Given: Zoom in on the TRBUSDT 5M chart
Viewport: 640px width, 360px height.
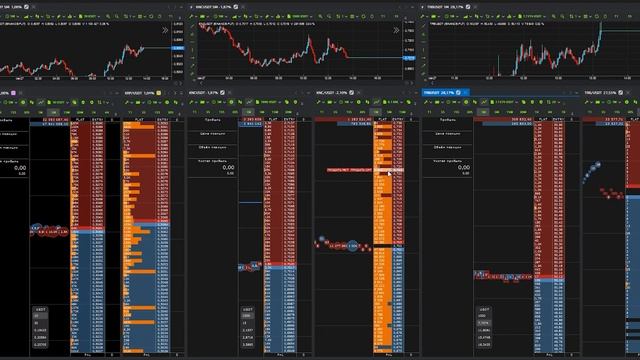Looking at the screenshot, I should tap(553, 16).
